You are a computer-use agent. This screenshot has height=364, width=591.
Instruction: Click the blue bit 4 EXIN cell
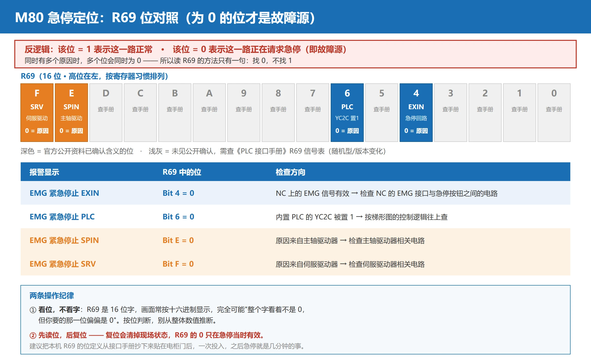point(416,113)
